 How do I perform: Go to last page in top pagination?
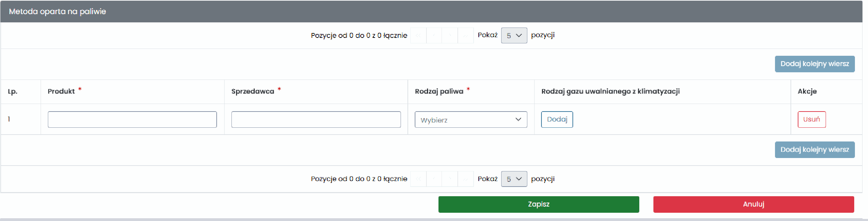click(x=466, y=35)
